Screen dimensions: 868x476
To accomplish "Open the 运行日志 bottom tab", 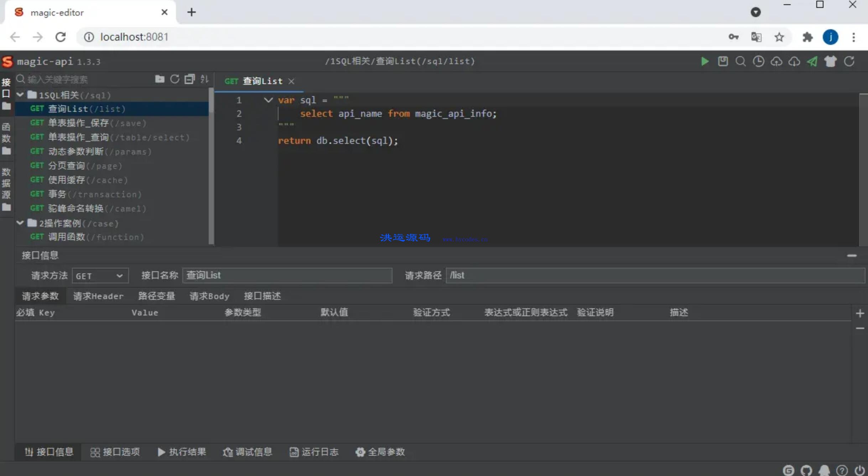I will coord(314,452).
